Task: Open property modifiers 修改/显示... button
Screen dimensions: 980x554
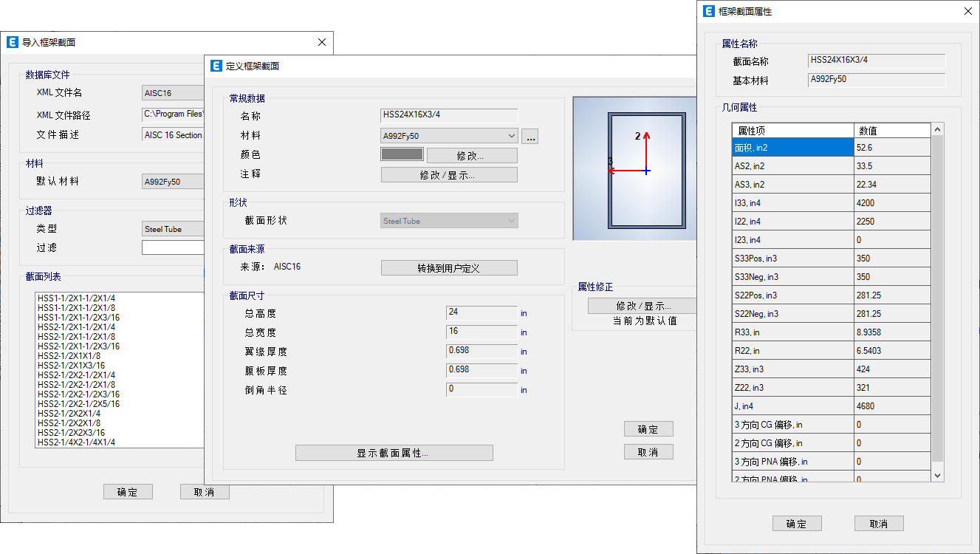Action: pos(641,306)
